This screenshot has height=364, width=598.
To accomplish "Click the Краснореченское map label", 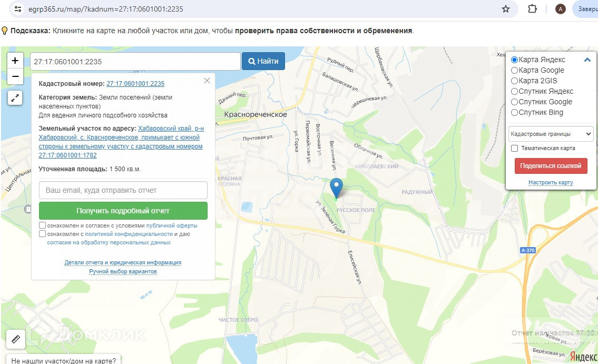I will (x=256, y=114).
